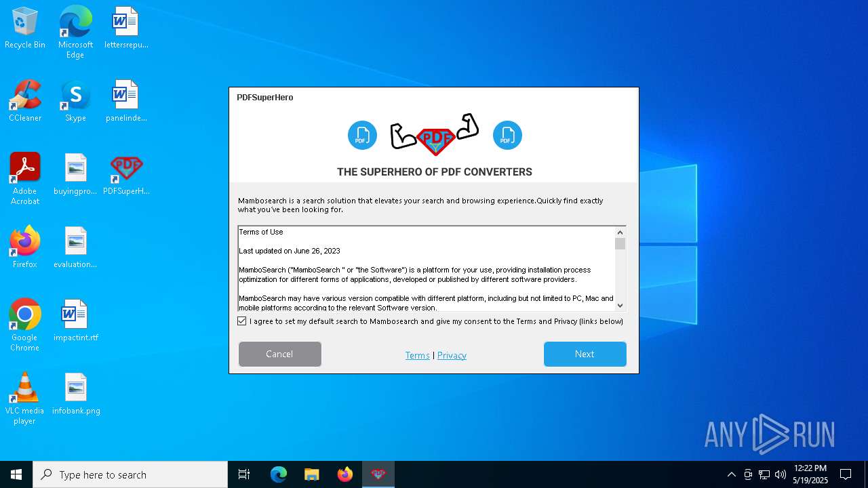Open File Explorer from the taskbar

tap(312, 474)
